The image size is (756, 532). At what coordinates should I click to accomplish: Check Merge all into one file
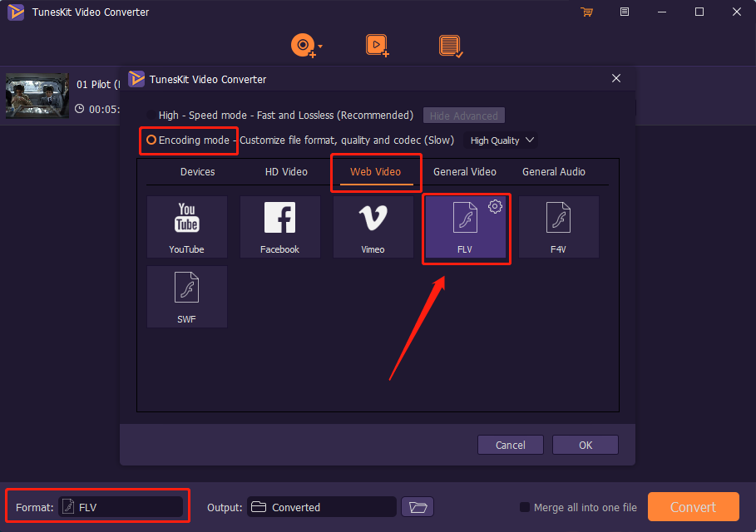tap(525, 507)
